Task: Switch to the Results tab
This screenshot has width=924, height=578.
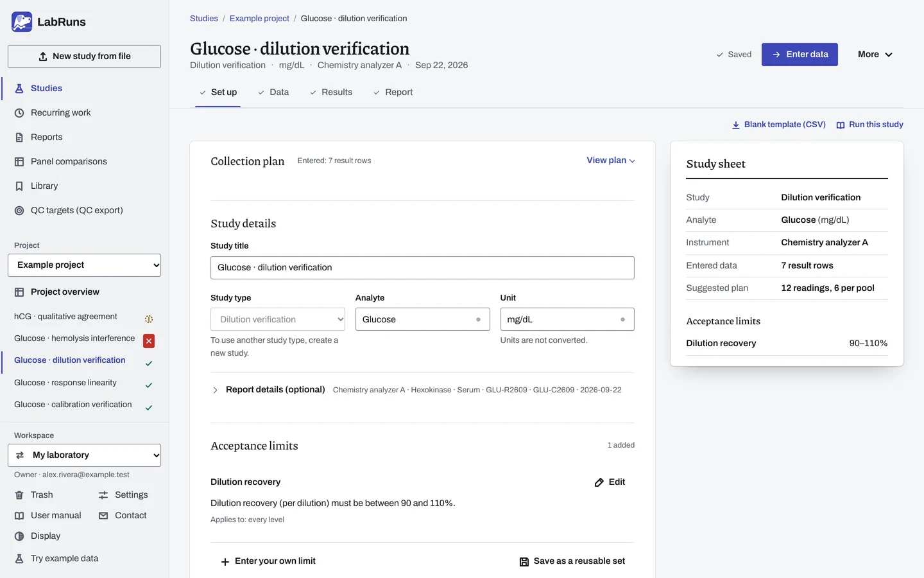Action: [x=331, y=92]
